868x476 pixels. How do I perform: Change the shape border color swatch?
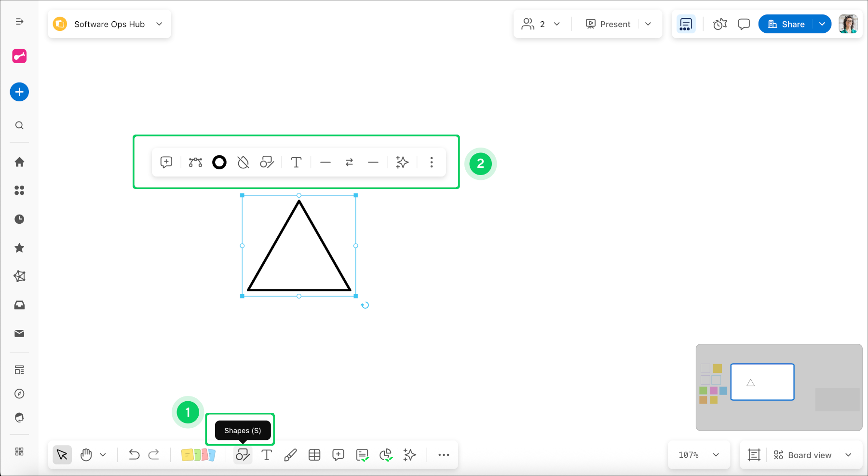click(219, 162)
